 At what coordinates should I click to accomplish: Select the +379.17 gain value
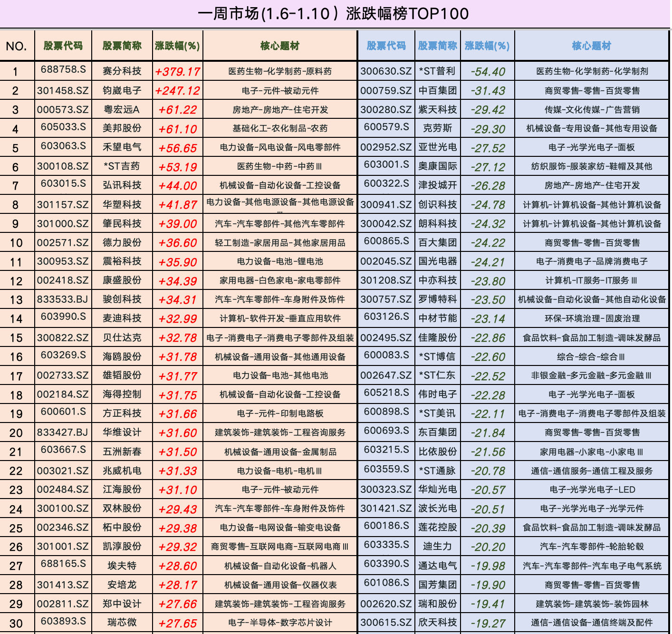point(178,72)
